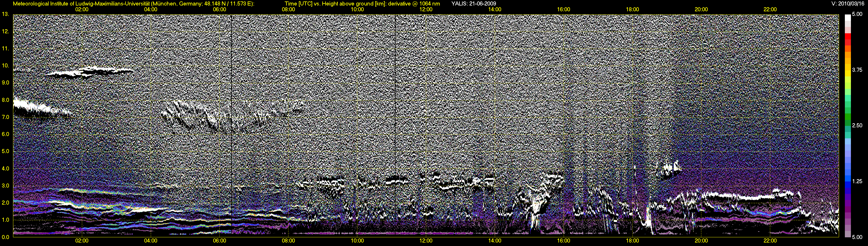Click the 02:00 label on the bottom time axis

tap(82, 241)
